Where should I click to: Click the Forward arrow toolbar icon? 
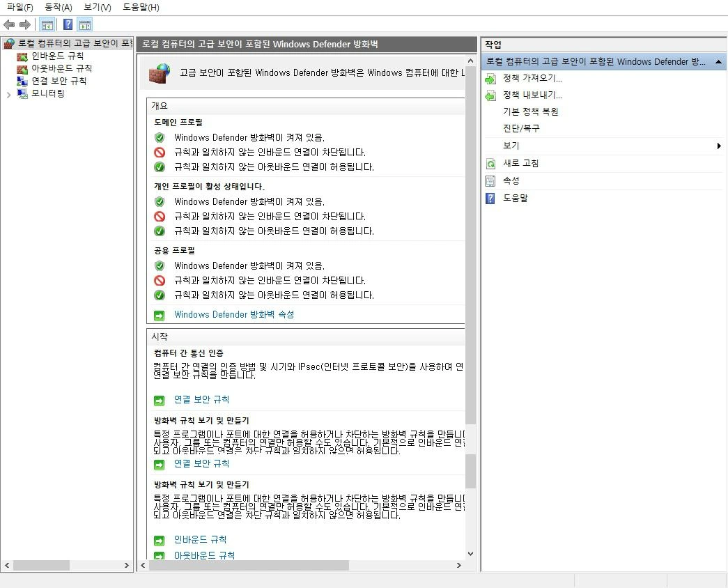coord(25,24)
